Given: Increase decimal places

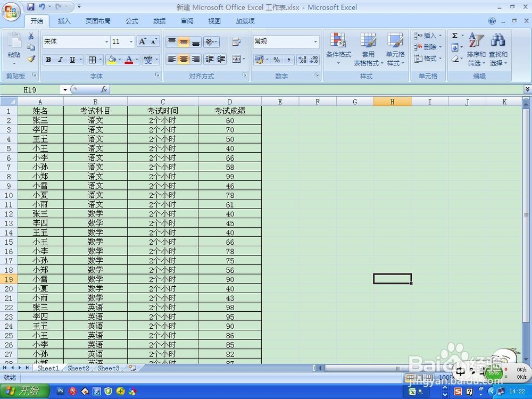Looking at the screenshot, I should [x=302, y=60].
